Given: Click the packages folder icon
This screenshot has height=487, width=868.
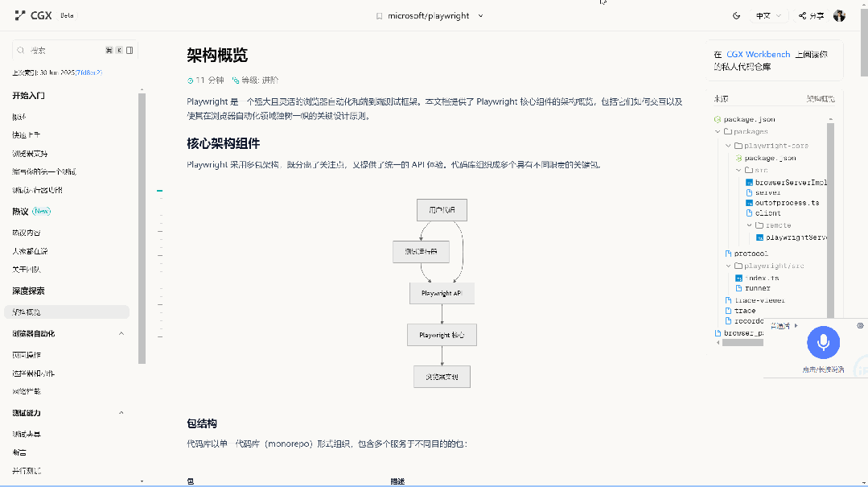Looking at the screenshot, I should tap(728, 131).
